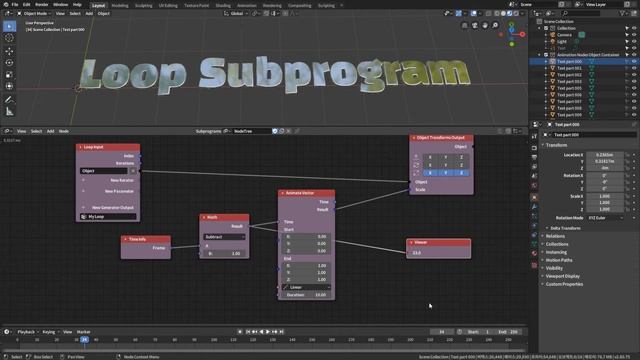This screenshot has width=640, height=360.
Task: Open the Object properties tab icon
Action: pos(534,198)
